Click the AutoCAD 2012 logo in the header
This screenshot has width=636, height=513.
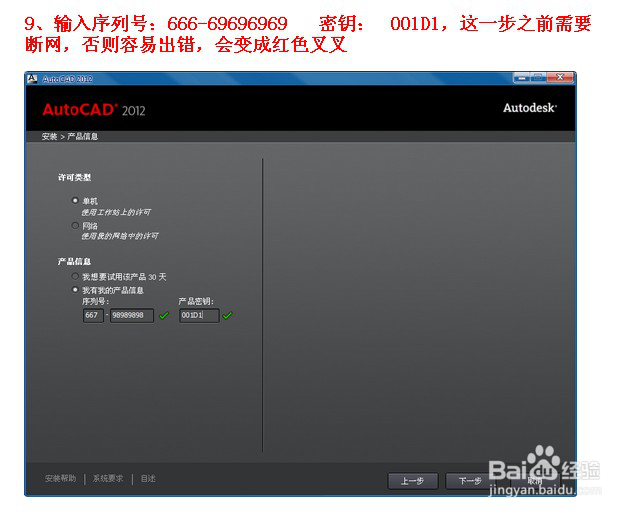94,110
